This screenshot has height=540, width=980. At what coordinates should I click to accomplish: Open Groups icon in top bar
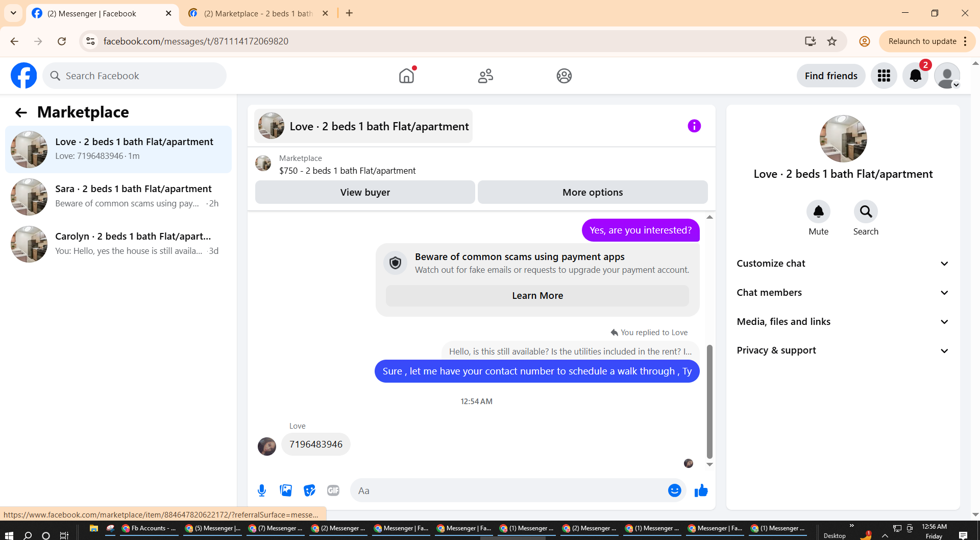(x=564, y=76)
